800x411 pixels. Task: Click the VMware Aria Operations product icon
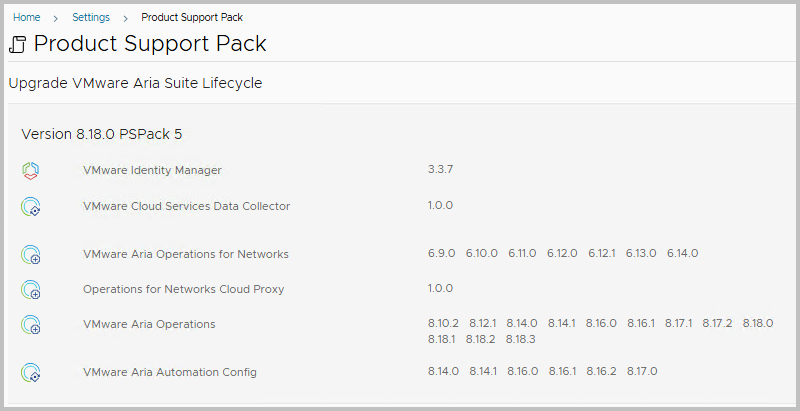(x=31, y=324)
